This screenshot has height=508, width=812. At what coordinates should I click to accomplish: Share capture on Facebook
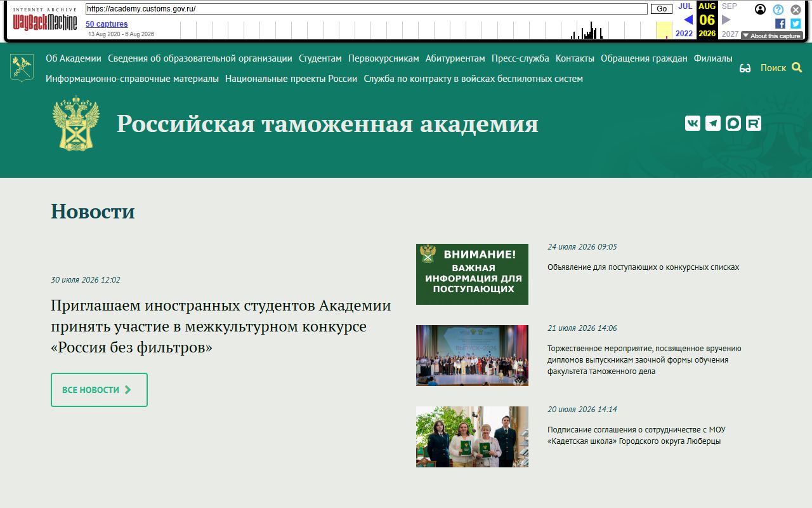click(780, 23)
